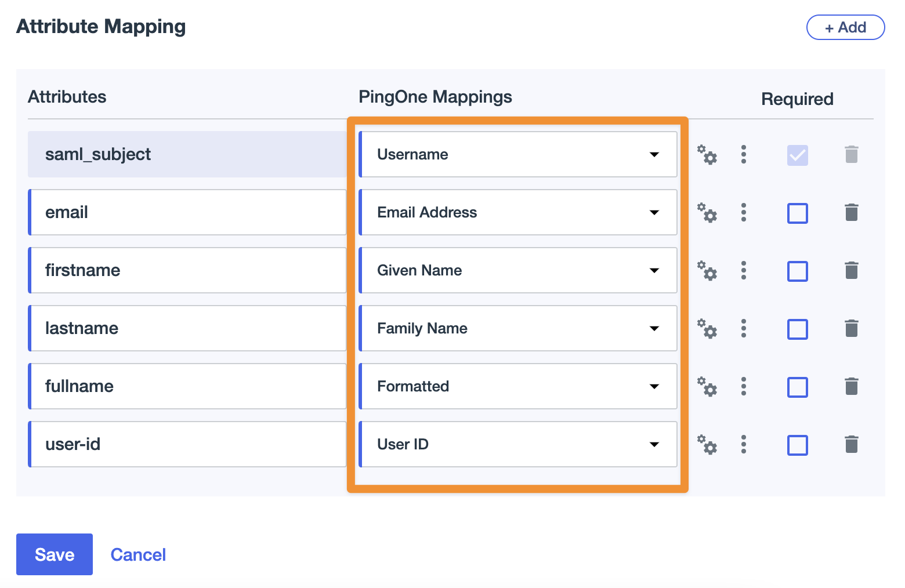This screenshot has height=588, width=905.
Task: Delete the firstname attribute mapping
Action: (852, 270)
